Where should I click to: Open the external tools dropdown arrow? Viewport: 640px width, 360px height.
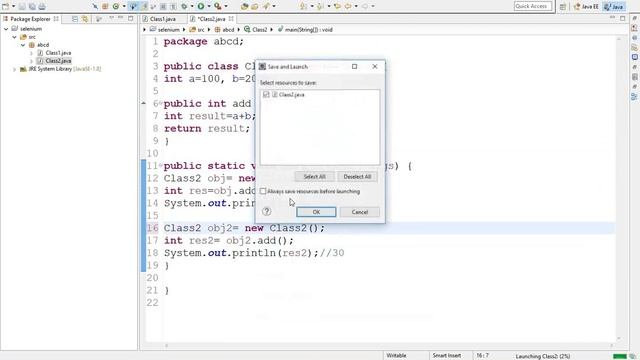[x=226, y=6]
